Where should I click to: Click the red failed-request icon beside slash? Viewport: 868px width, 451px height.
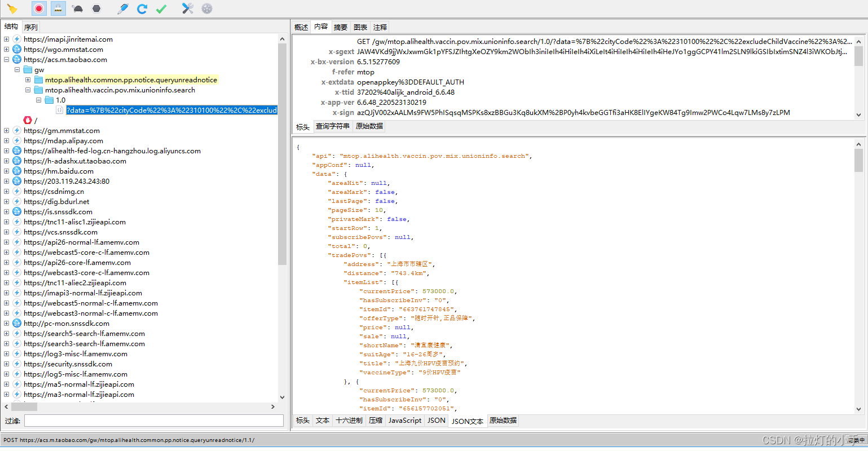pos(28,120)
